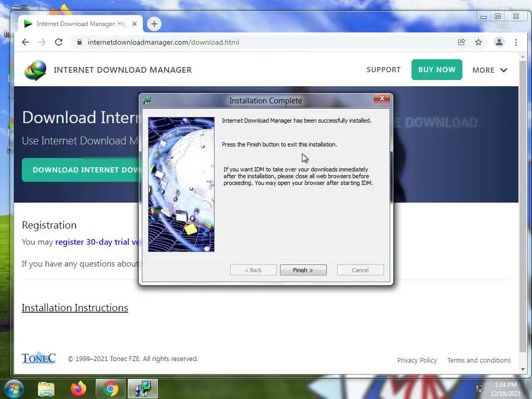Bookmark this page with star icon
Screen dimensions: 532x399
(x=478, y=42)
